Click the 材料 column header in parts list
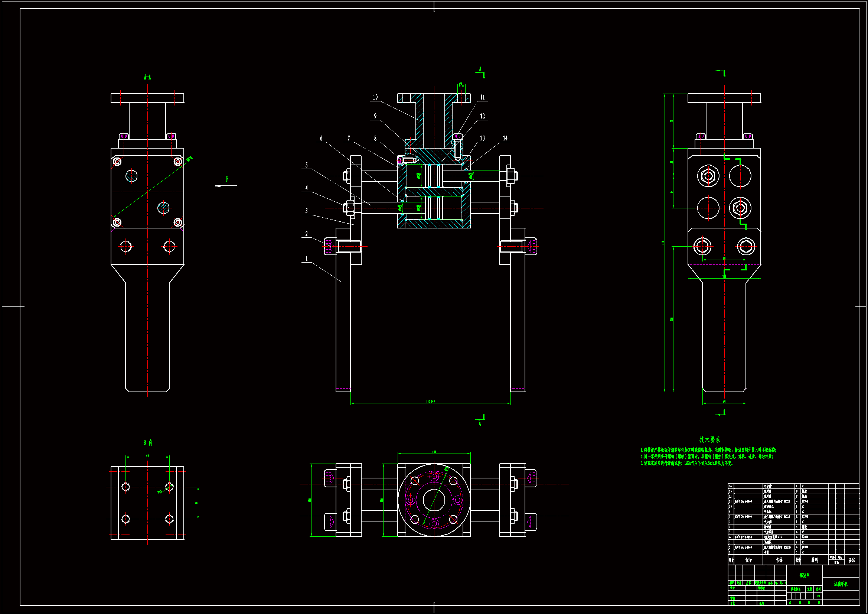Image resolution: width=868 pixels, height=614 pixels. click(x=814, y=560)
